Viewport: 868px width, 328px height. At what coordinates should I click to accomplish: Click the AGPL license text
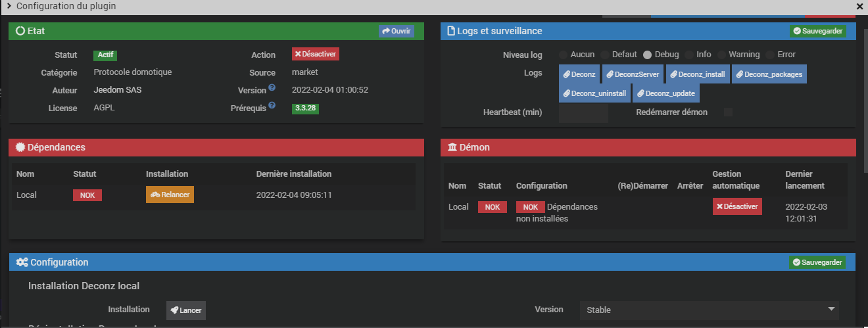[x=105, y=108]
